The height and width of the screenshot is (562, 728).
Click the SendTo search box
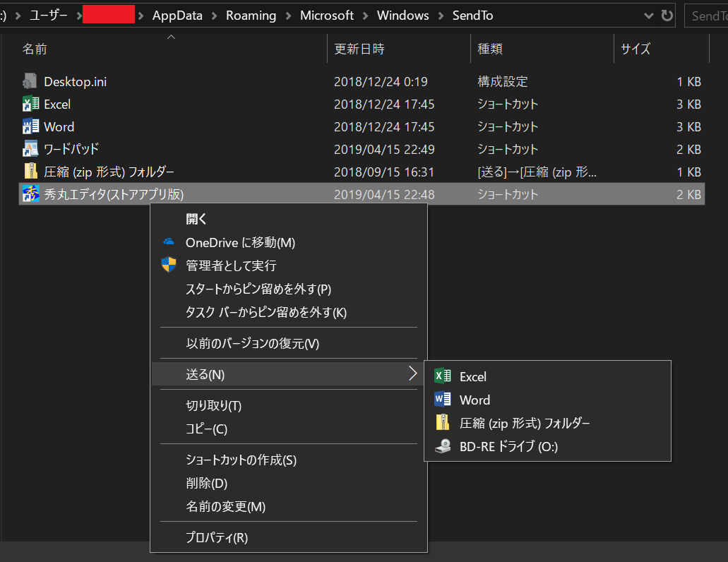point(706,16)
